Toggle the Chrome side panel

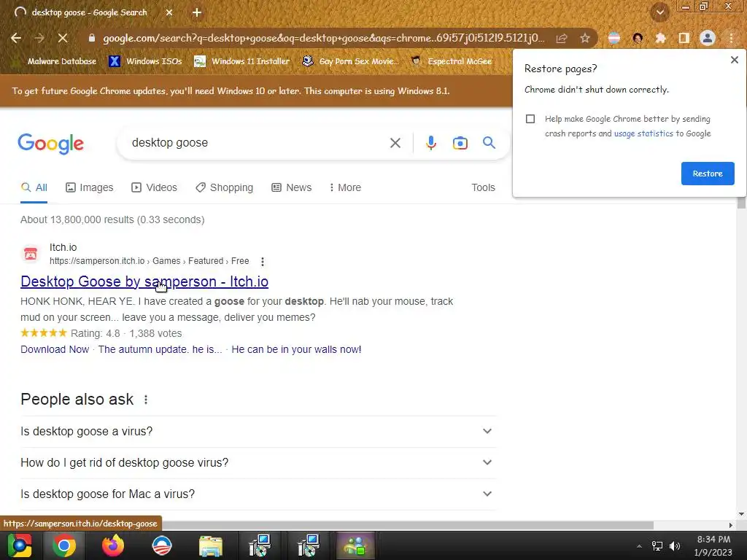point(684,38)
